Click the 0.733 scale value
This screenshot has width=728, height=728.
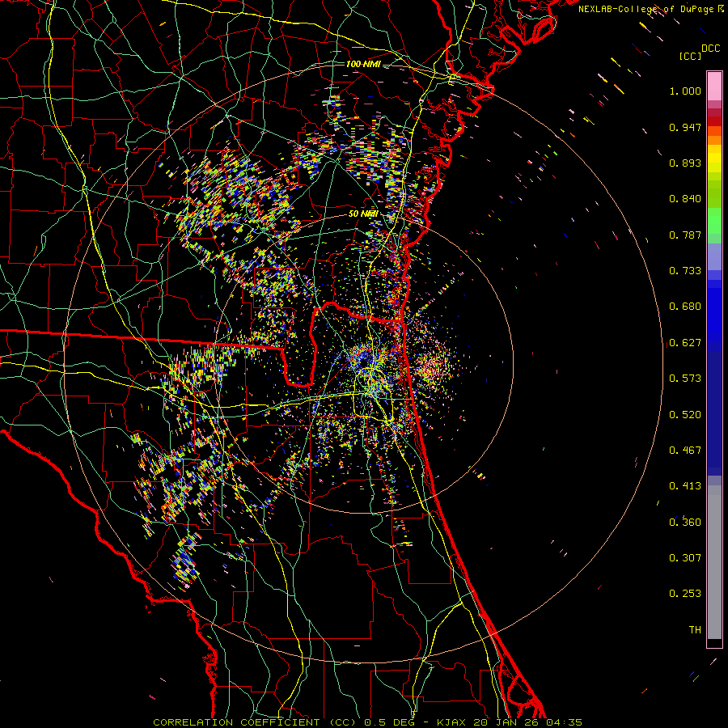click(685, 271)
